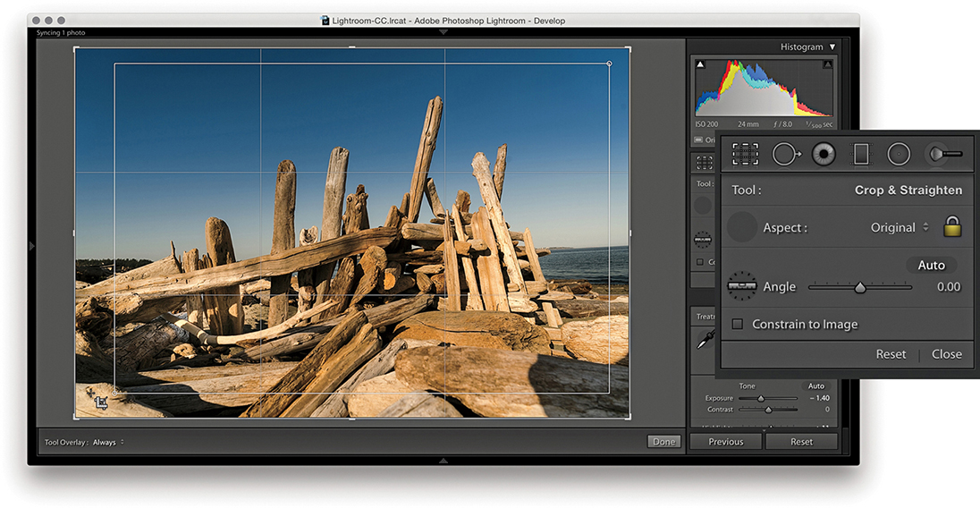Collapse the Histogram panel
Viewport: 980px width, 508px height.
tap(832, 47)
